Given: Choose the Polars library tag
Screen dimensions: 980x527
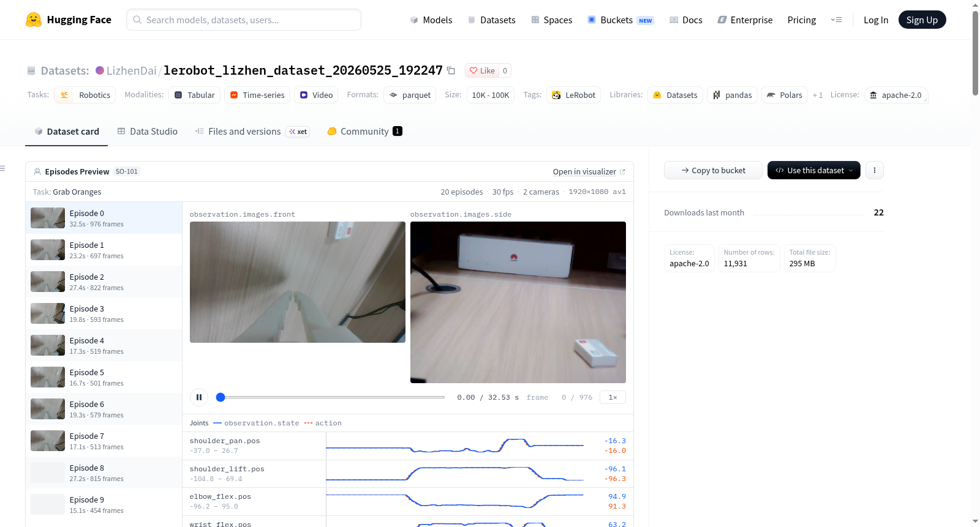Looking at the screenshot, I should click(785, 95).
